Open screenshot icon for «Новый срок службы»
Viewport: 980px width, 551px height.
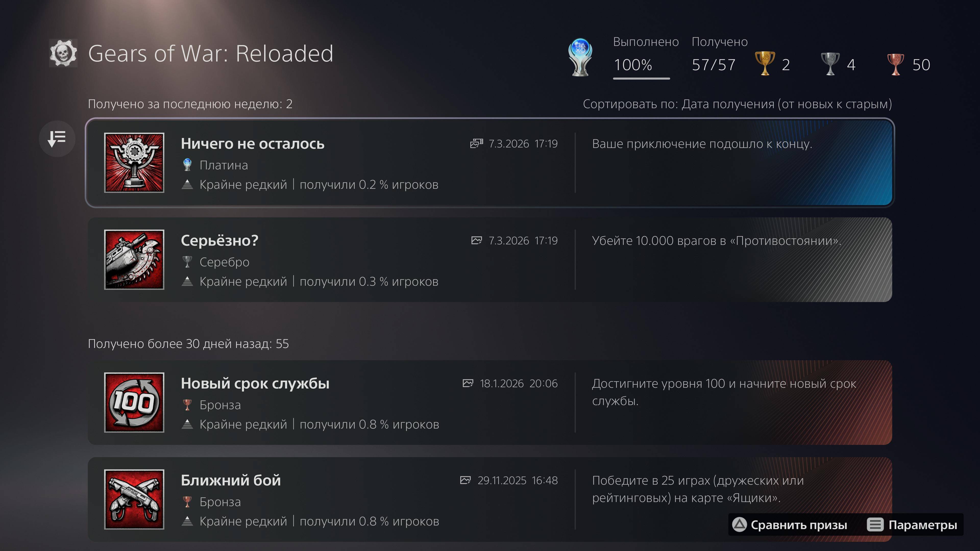click(x=468, y=383)
